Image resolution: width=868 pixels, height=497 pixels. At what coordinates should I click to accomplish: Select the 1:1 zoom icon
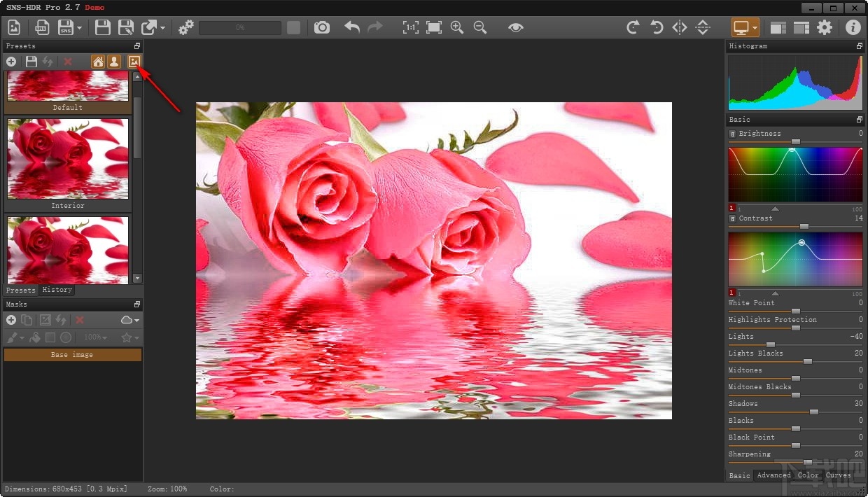point(410,27)
